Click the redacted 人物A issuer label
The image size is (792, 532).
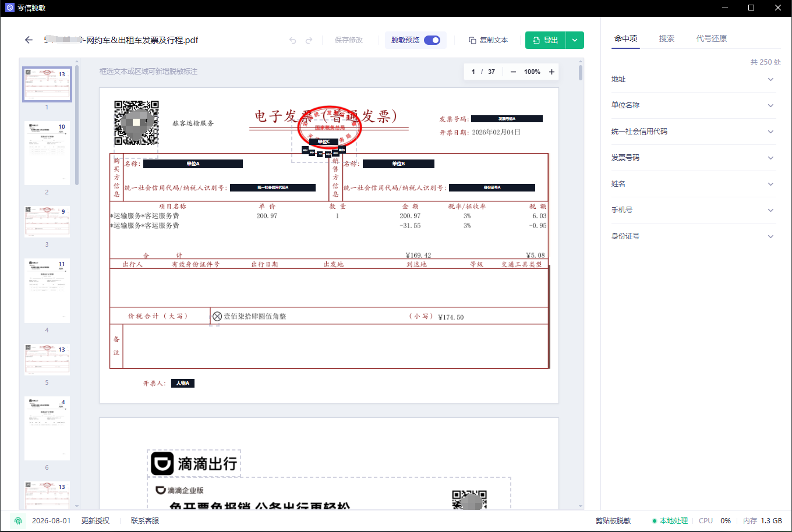coord(183,384)
